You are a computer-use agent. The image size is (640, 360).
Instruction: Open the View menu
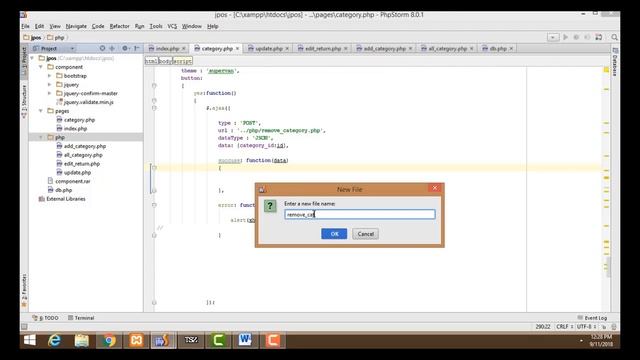55,26
